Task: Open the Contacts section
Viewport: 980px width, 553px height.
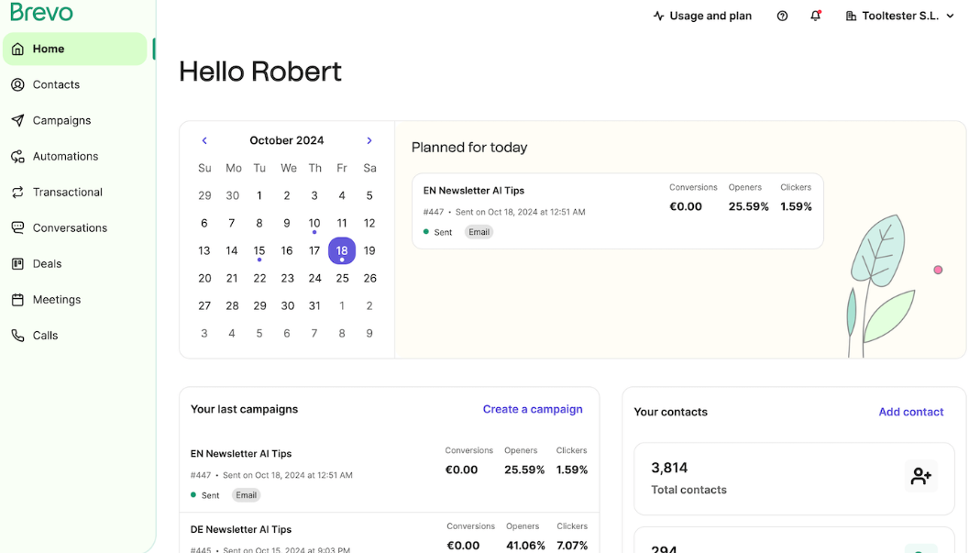Action: [x=55, y=84]
